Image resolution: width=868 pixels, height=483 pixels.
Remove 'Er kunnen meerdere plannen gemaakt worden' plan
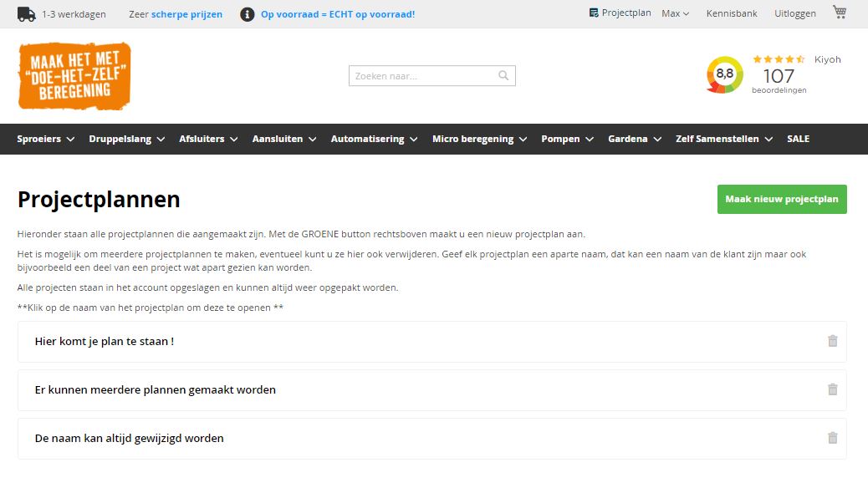[832, 389]
